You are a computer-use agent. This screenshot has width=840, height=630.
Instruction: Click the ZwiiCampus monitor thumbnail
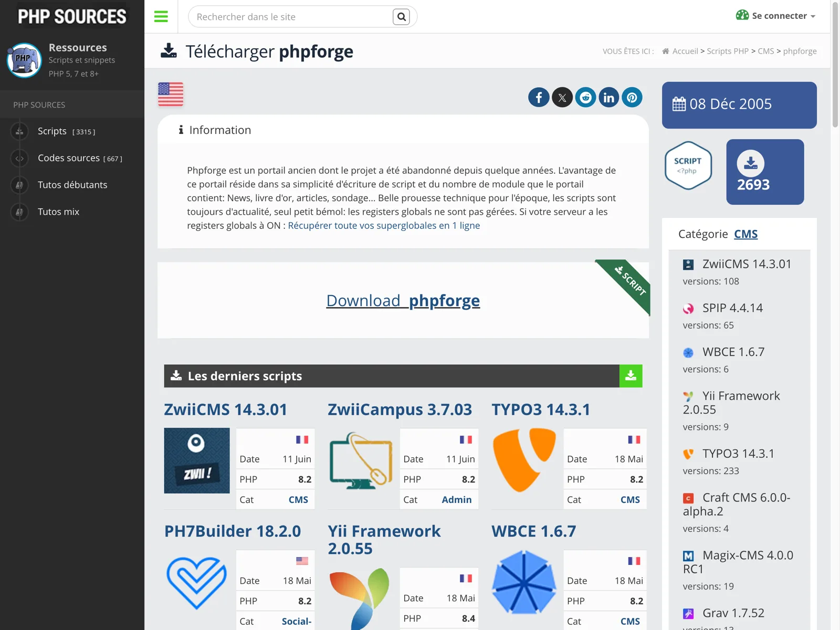361,460
